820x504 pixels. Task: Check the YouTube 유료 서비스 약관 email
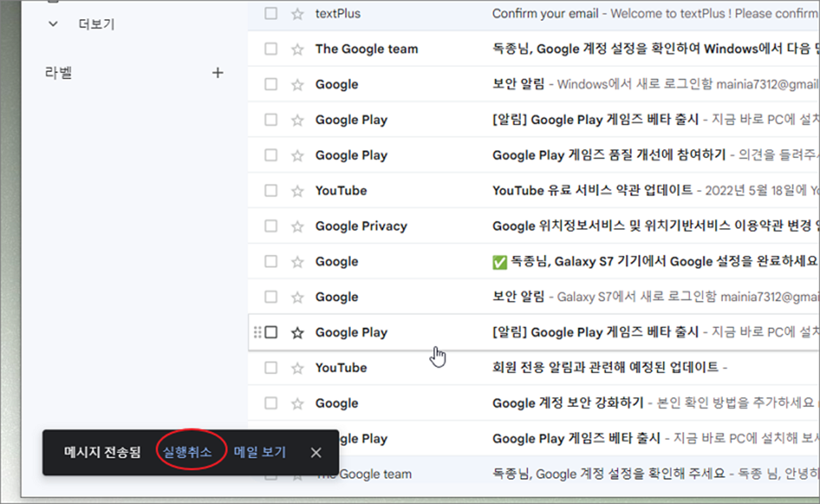[x=271, y=191]
